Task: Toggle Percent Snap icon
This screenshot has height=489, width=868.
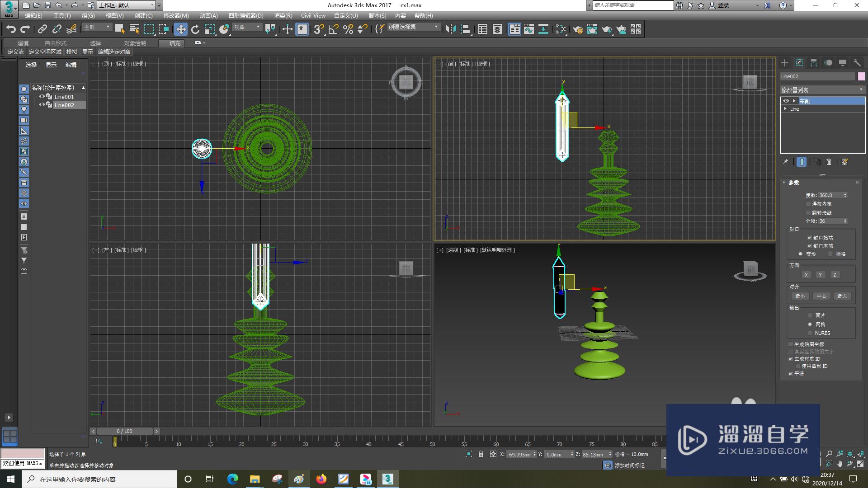Action: click(x=348, y=29)
